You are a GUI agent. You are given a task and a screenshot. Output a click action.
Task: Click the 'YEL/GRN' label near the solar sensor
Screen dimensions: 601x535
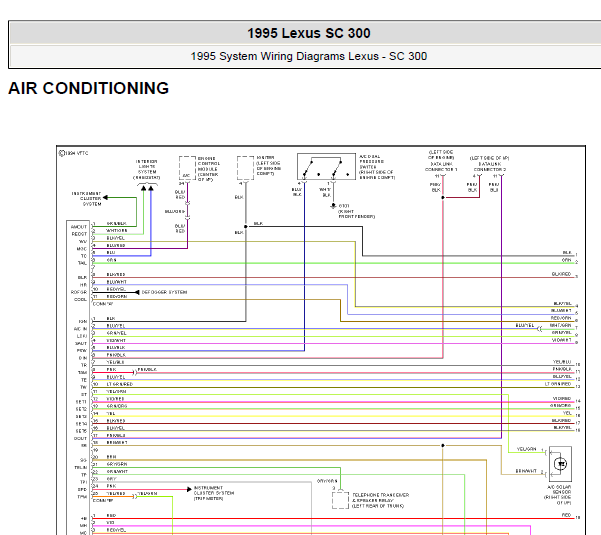(526, 449)
